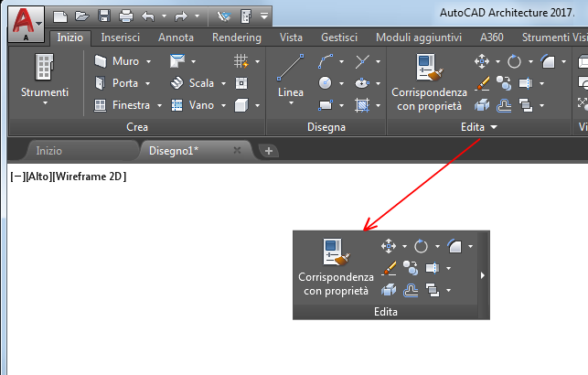
Task: Expand the Finestra dropdown arrow
Action: tap(159, 105)
